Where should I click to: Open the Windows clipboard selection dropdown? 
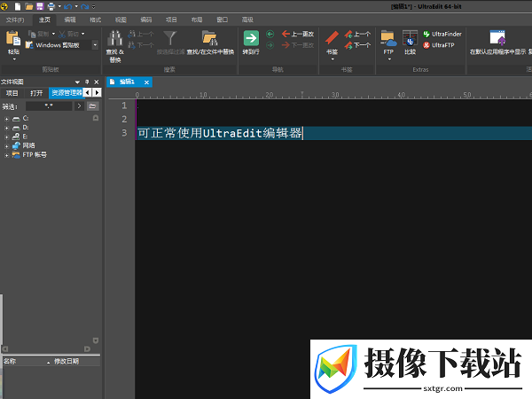pyautogui.click(x=95, y=45)
